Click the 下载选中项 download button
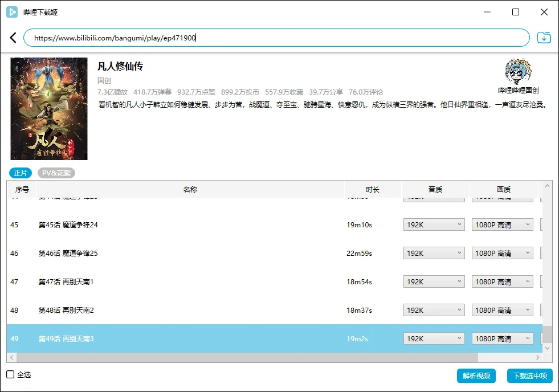The height and width of the screenshot is (392, 559). tap(531, 376)
